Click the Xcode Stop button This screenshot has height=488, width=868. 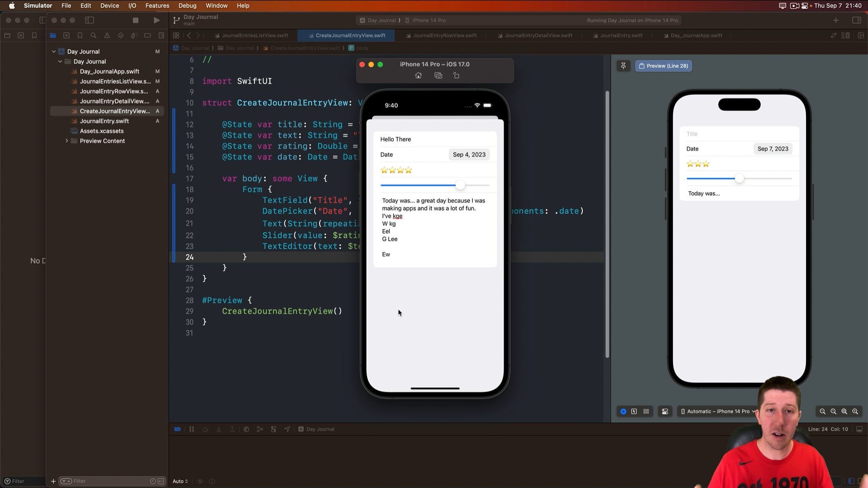[x=135, y=20]
